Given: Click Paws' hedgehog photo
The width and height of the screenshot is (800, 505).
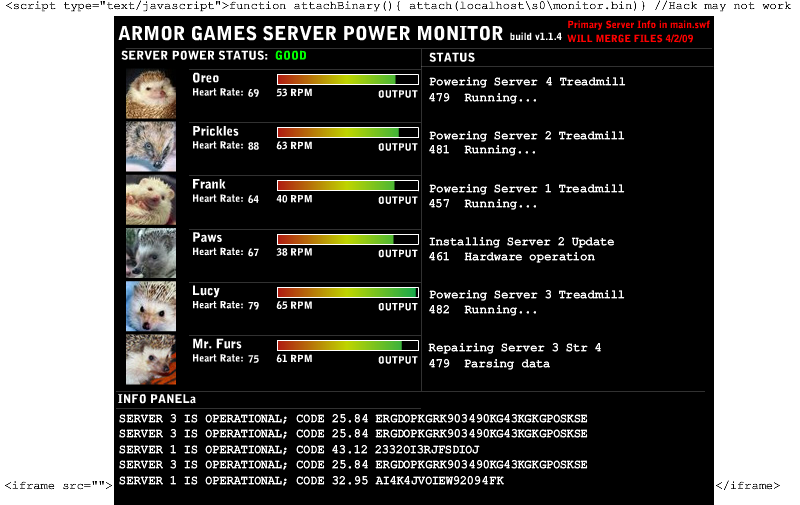Looking at the screenshot, I should click(x=151, y=253).
